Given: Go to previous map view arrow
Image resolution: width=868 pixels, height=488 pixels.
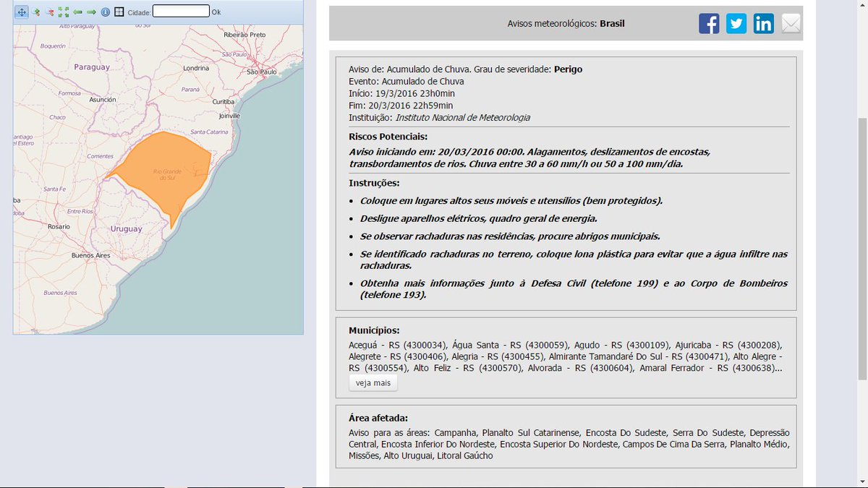Looking at the screenshot, I should tap(77, 12).
